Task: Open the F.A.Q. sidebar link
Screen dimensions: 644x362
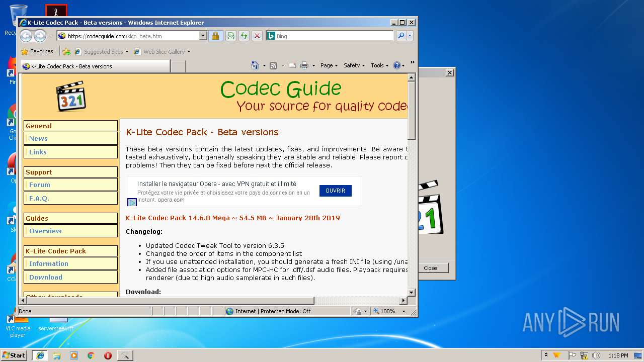Action: coord(39,198)
